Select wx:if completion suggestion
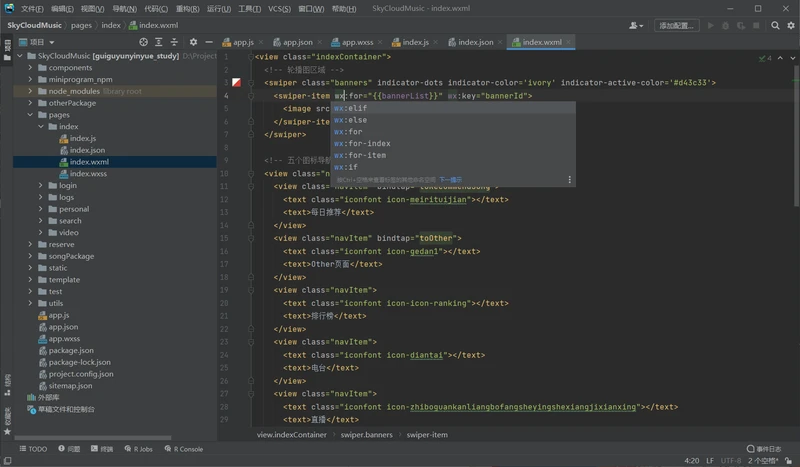 pyautogui.click(x=453, y=167)
